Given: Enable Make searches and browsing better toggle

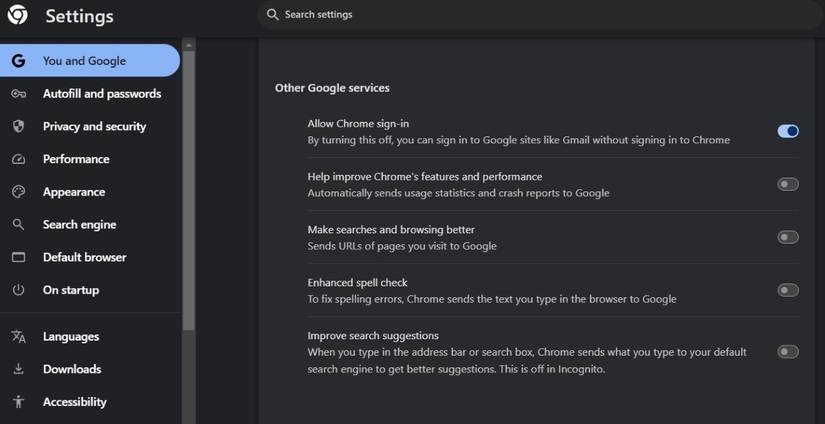Looking at the screenshot, I should [x=788, y=237].
